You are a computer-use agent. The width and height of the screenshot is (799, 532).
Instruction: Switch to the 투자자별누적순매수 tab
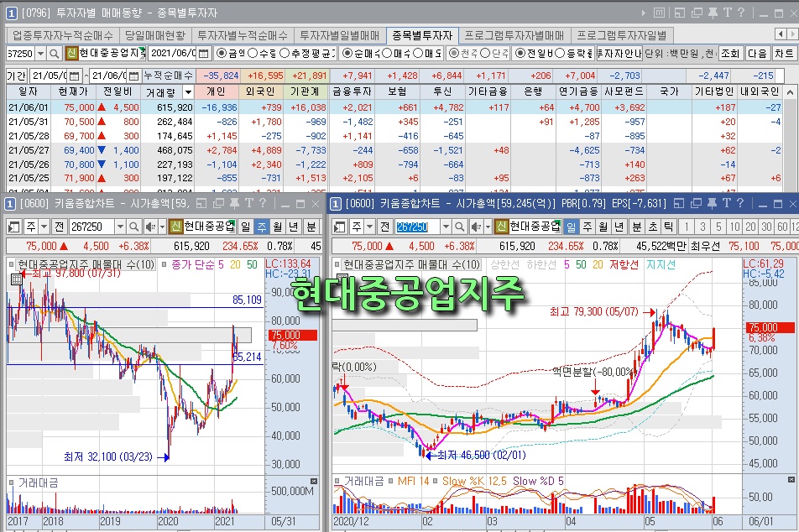(243, 35)
